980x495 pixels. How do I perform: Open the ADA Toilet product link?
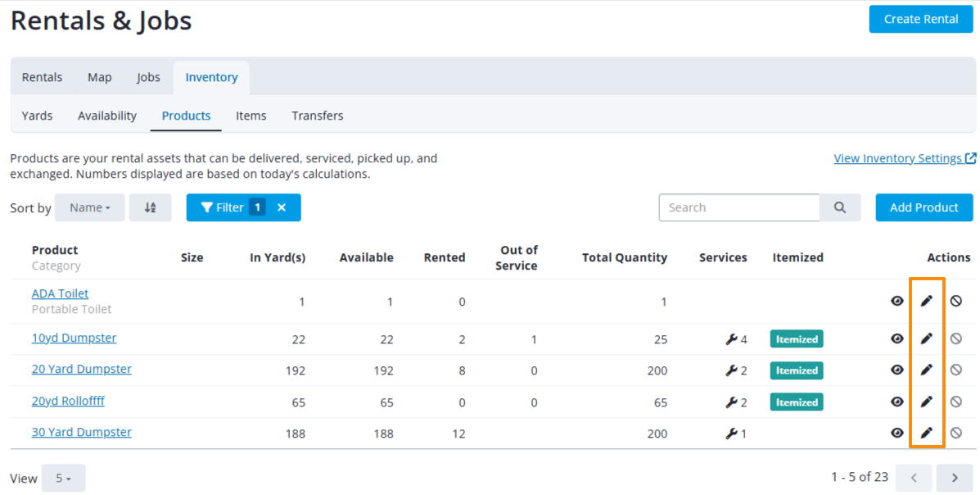(60, 293)
